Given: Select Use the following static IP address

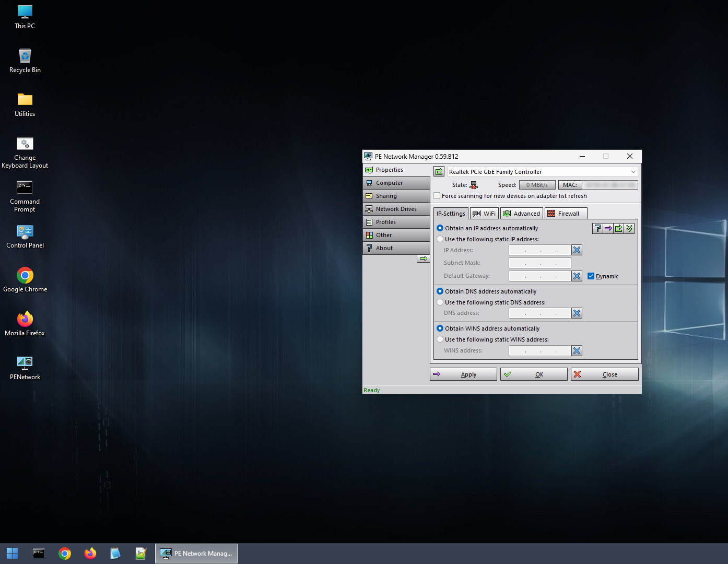Looking at the screenshot, I should [440, 239].
